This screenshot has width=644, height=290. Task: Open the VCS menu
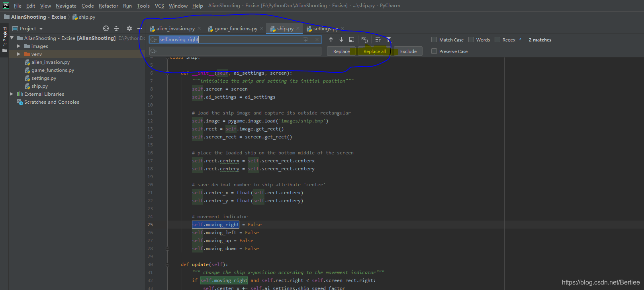click(x=159, y=6)
